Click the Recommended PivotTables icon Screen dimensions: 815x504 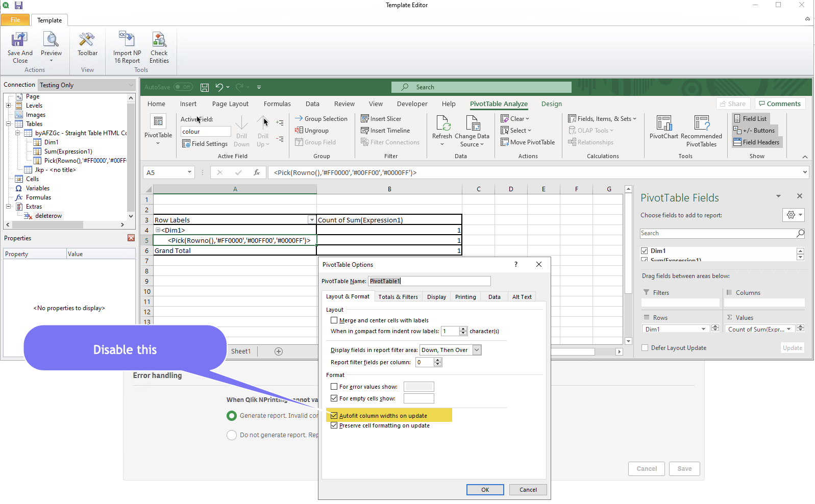[701, 123]
